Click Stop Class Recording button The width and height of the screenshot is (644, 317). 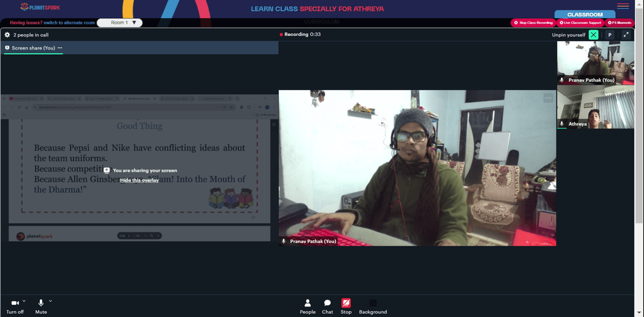(533, 23)
